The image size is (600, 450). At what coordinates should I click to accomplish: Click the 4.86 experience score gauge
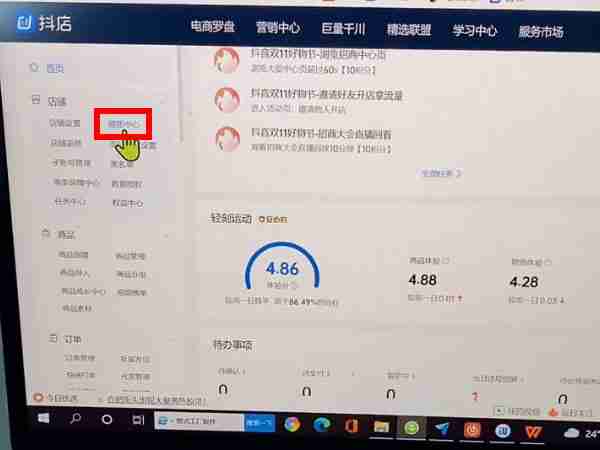(282, 268)
